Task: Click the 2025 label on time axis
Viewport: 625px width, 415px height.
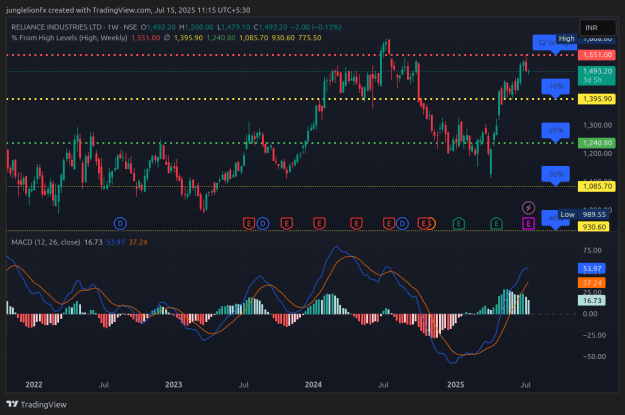Action: click(456, 385)
